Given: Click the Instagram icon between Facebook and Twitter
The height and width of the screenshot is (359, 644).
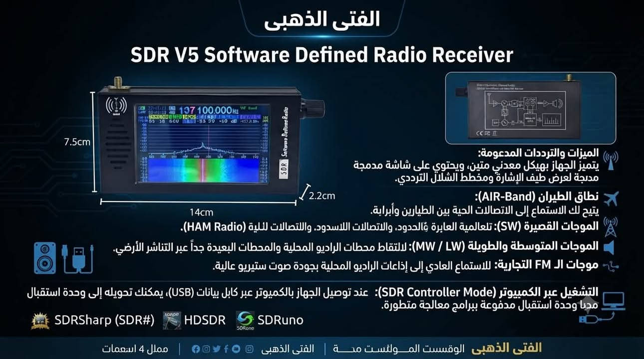Looking at the screenshot, I should point(206,349).
